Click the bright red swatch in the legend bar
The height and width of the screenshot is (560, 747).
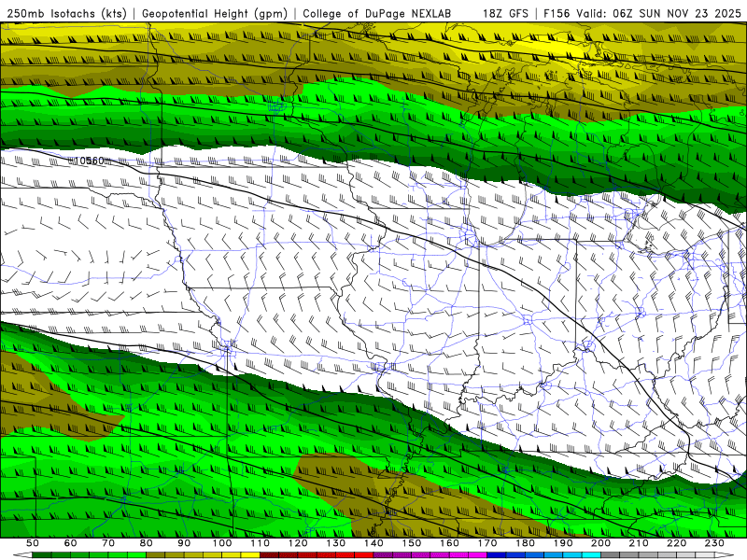364,554
